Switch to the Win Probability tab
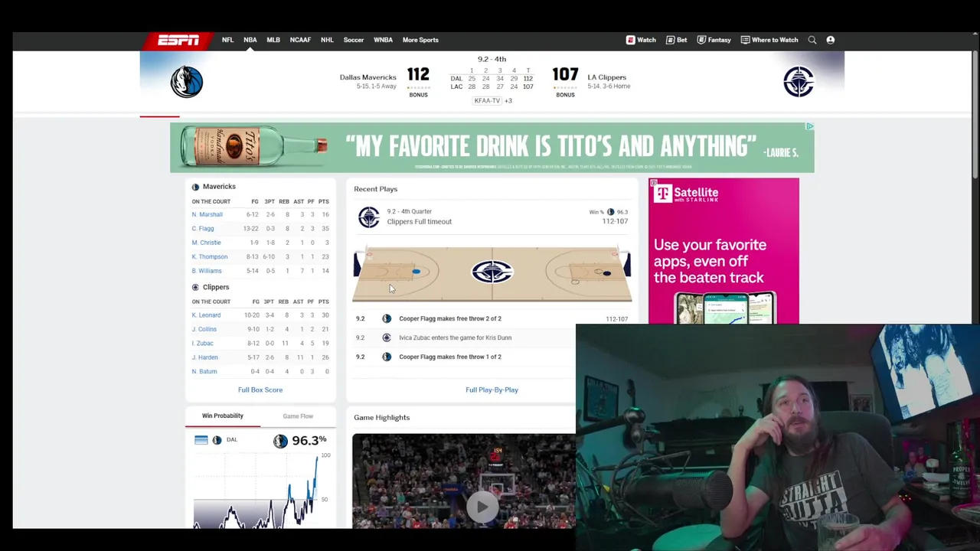The image size is (980, 551). pyautogui.click(x=223, y=416)
